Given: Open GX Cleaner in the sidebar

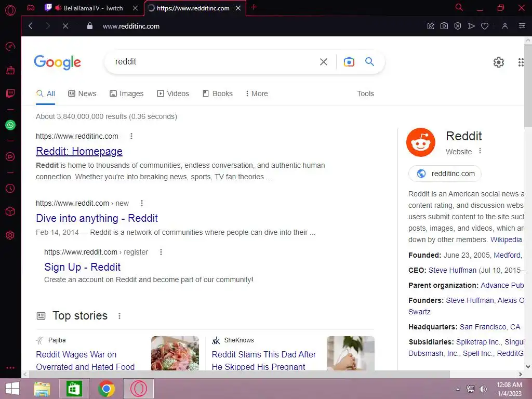Looking at the screenshot, I should point(10,70).
